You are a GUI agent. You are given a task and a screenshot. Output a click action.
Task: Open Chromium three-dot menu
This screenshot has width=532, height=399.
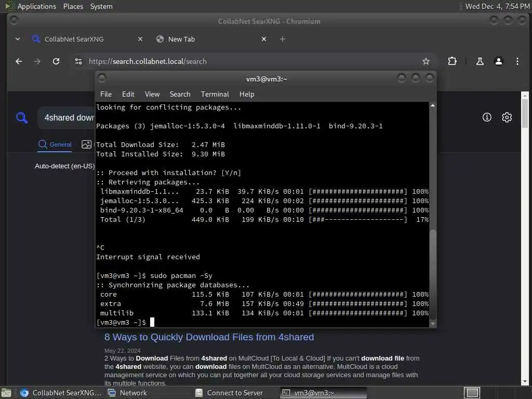pos(517,61)
